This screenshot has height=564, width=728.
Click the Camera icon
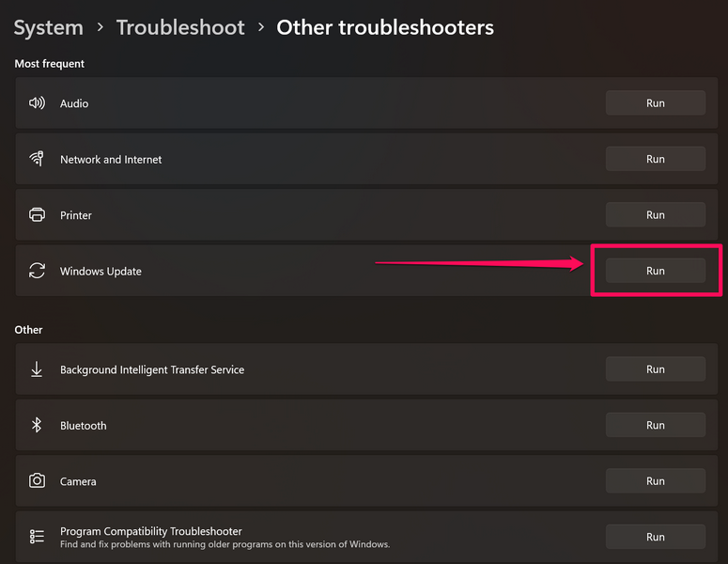pyautogui.click(x=38, y=481)
